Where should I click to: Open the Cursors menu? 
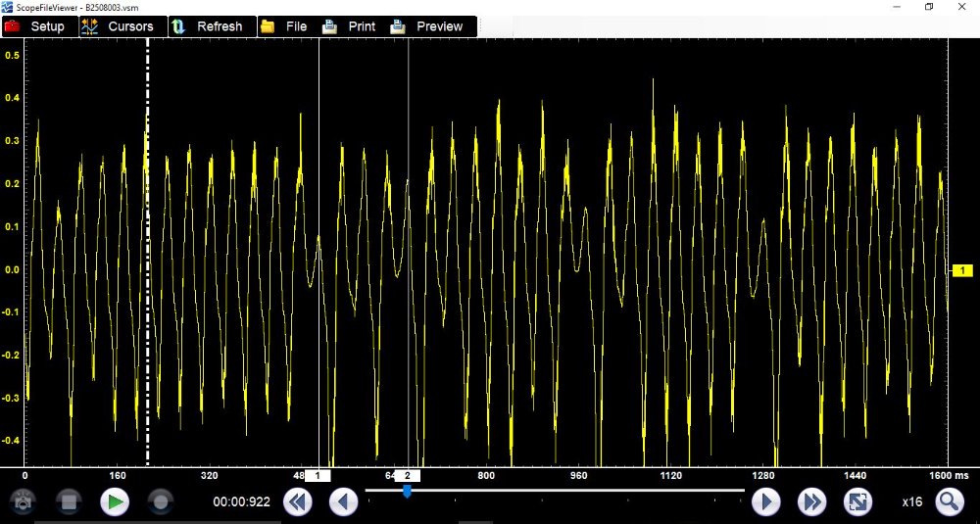119,26
